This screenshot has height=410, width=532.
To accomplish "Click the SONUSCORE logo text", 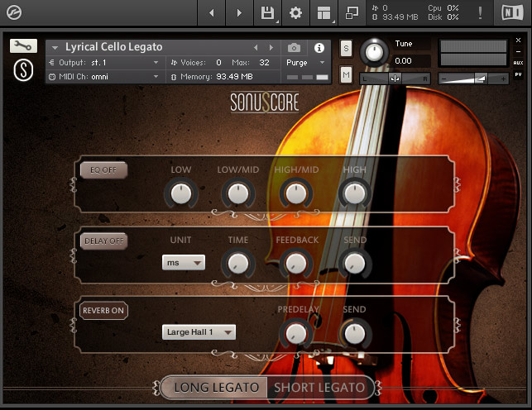I will point(265,102).
